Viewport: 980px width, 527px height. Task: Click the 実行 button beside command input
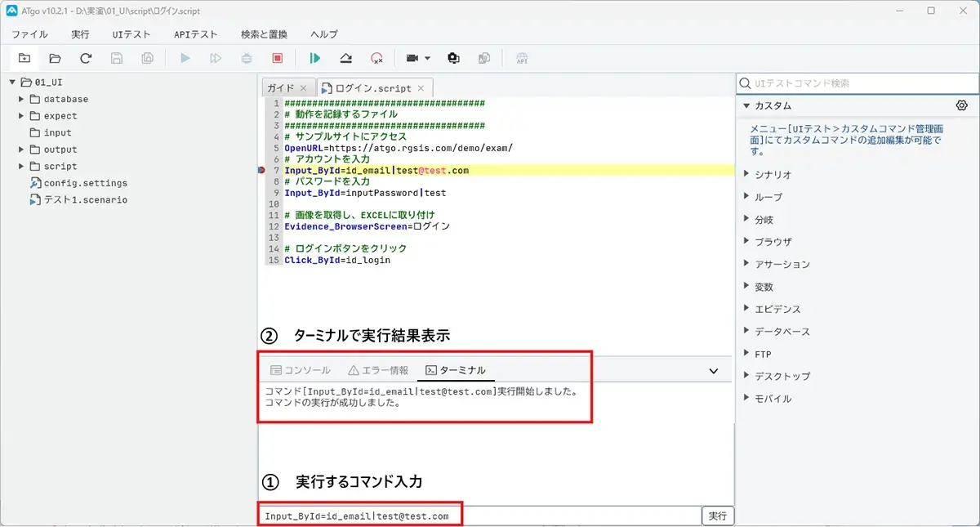coord(718,516)
